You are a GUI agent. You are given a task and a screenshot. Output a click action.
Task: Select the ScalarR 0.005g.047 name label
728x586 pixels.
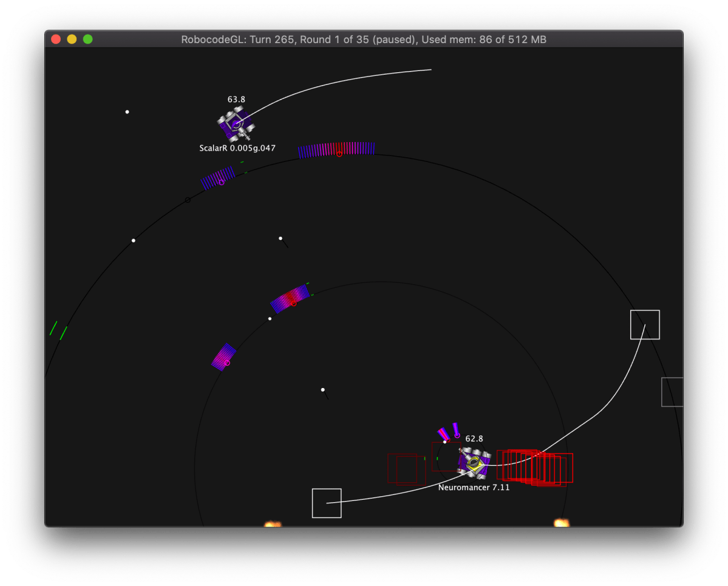pos(237,148)
